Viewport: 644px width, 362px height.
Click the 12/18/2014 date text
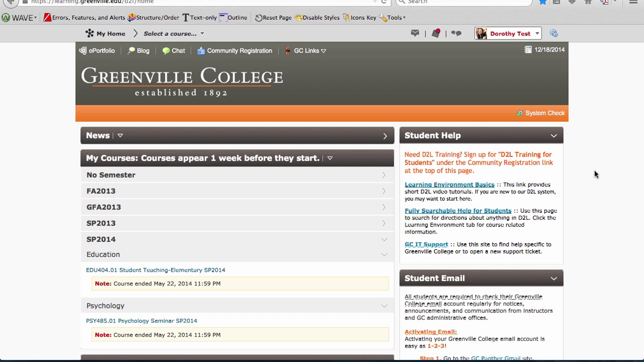[x=550, y=50]
